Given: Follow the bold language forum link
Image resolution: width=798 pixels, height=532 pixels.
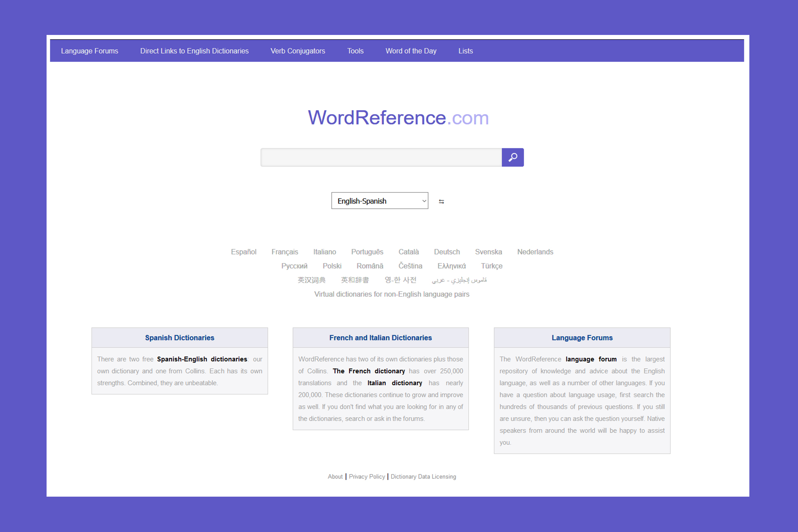Looking at the screenshot, I should coord(591,359).
